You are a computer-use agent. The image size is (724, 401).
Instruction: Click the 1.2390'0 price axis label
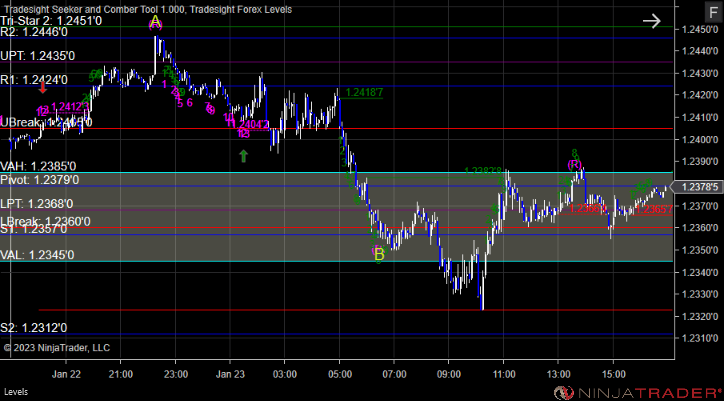tap(702, 162)
